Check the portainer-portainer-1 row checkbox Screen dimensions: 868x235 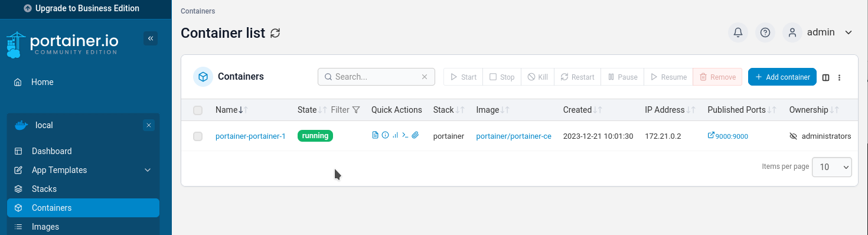198,136
